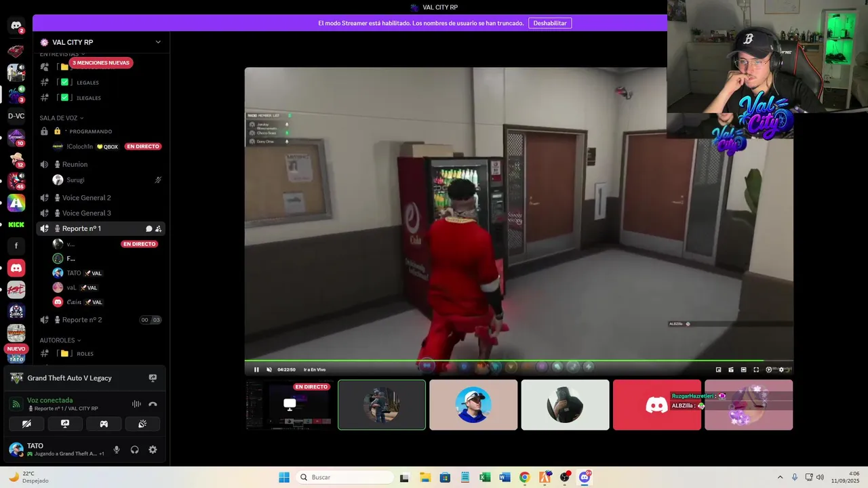Select the green-highlighted participant tile

click(x=382, y=405)
